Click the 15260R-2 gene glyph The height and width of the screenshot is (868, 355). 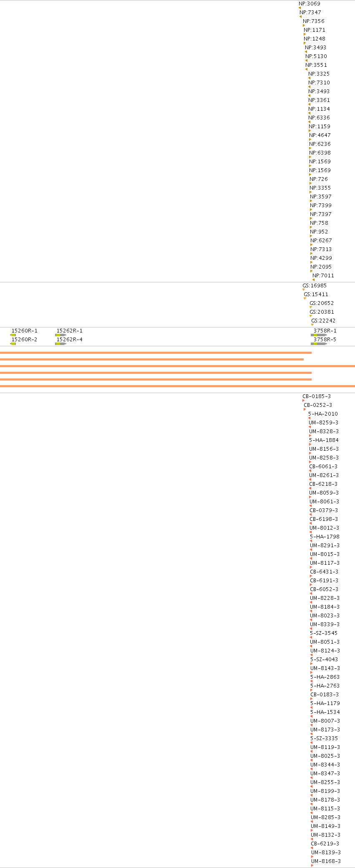[x=13, y=344]
